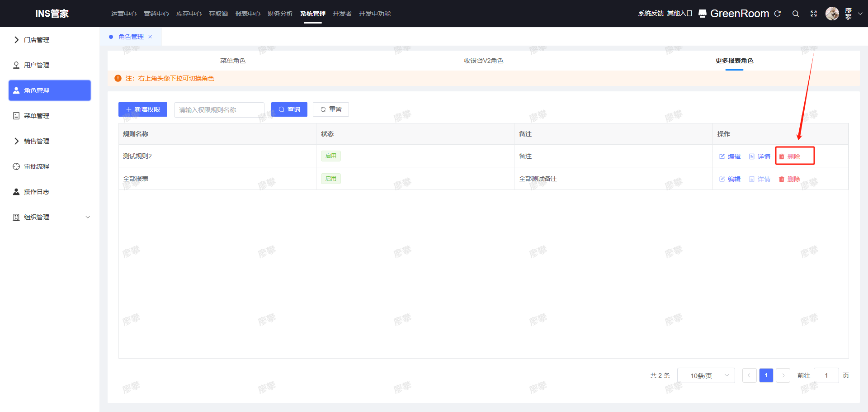
Task: Expand the 销售管理 sidebar section
Action: (x=16, y=141)
